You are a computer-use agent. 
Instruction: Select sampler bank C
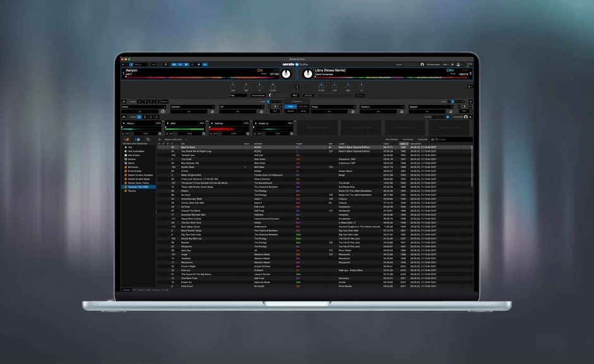tap(151, 117)
